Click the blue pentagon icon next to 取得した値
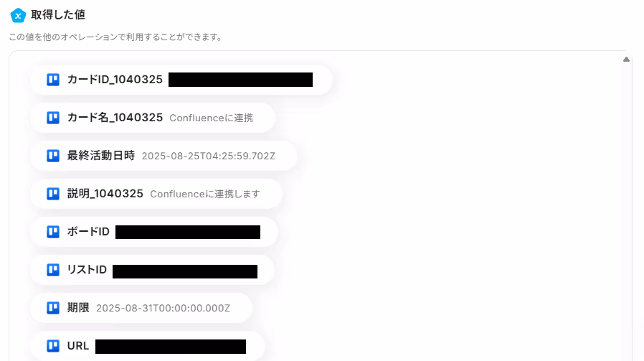Viewport: 644px width, 361px height. [18, 16]
